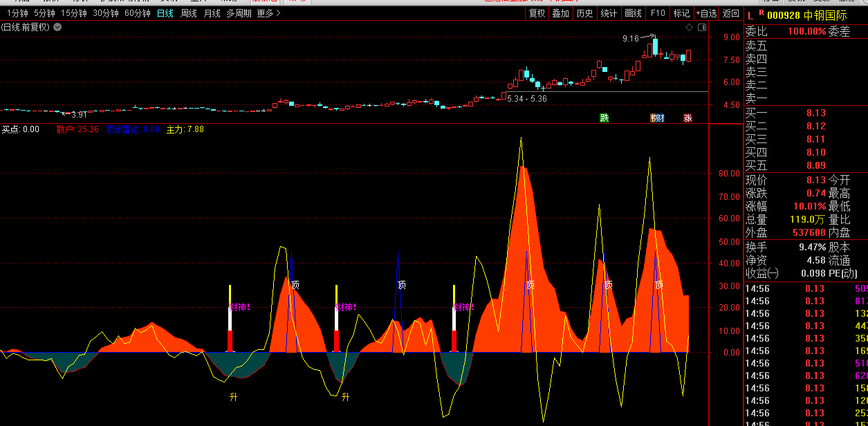Toggle the 叠加 overlay option

coord(560,13)
